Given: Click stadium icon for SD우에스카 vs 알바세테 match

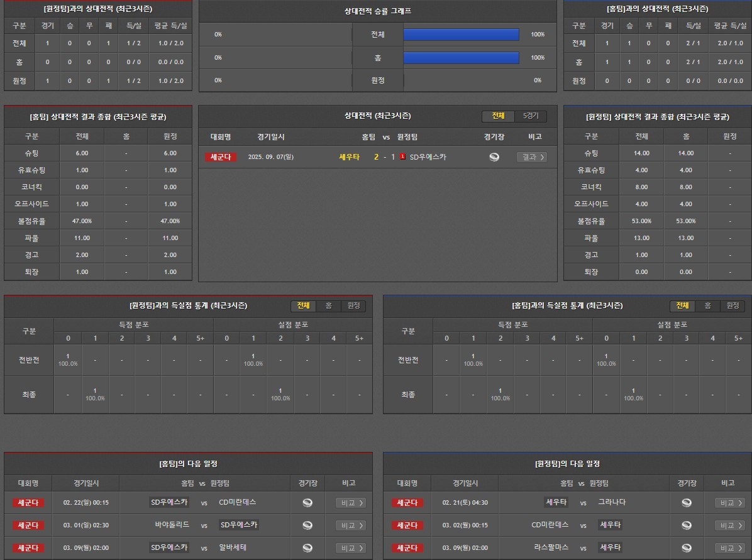Looking at the screenshot, I should tap(307, 548).
